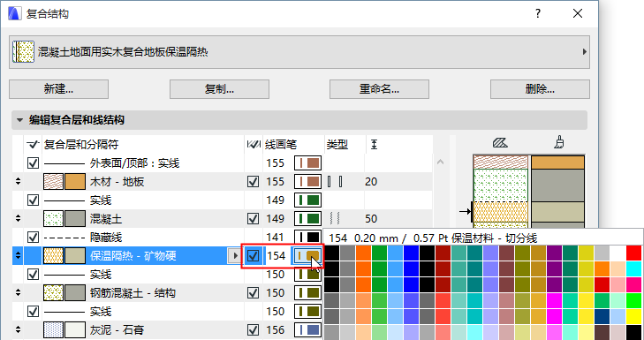Image resolution: width=644 pixels, height=340 pixels.
Task: Click the 混凝土 hatch pattern icon
Action: (53, 219)
